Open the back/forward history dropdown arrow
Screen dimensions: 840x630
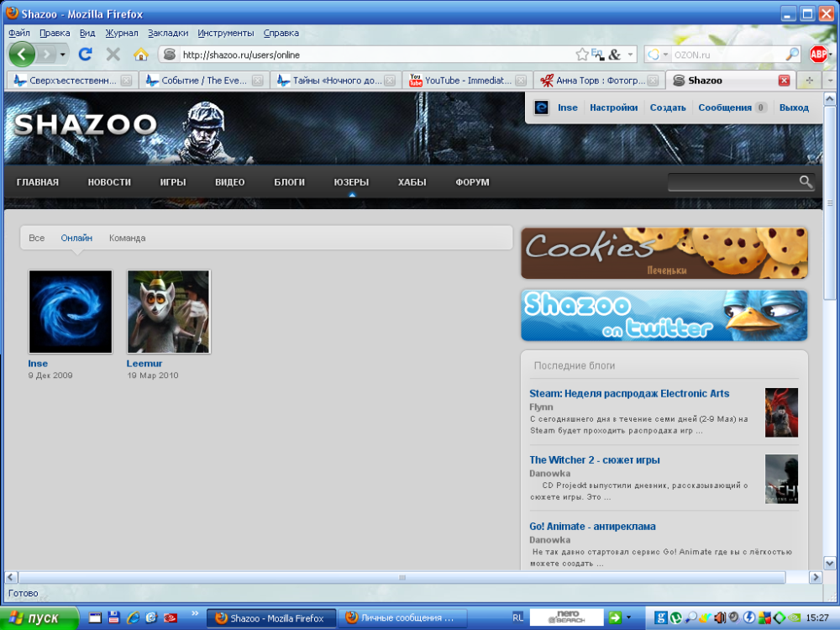[63, 55]
